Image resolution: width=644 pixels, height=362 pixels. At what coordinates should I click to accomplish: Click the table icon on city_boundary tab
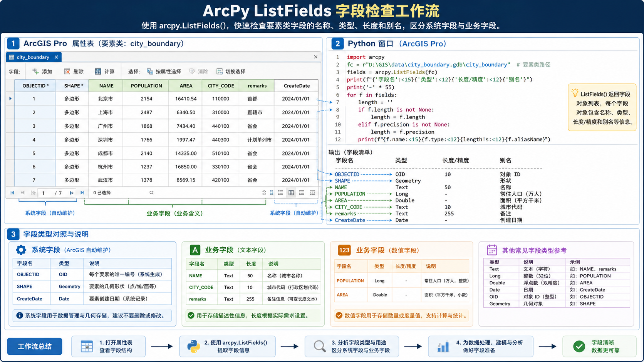click(x=12, y=57)
